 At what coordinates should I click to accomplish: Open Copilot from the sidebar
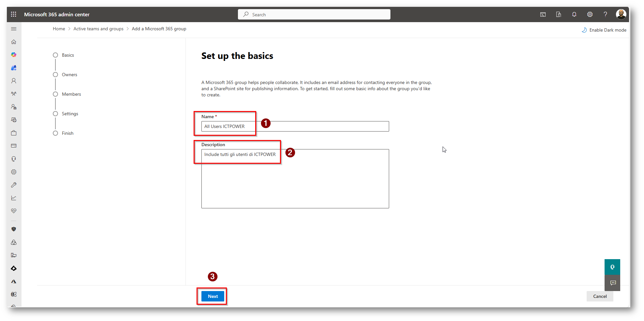click(14, 55)
